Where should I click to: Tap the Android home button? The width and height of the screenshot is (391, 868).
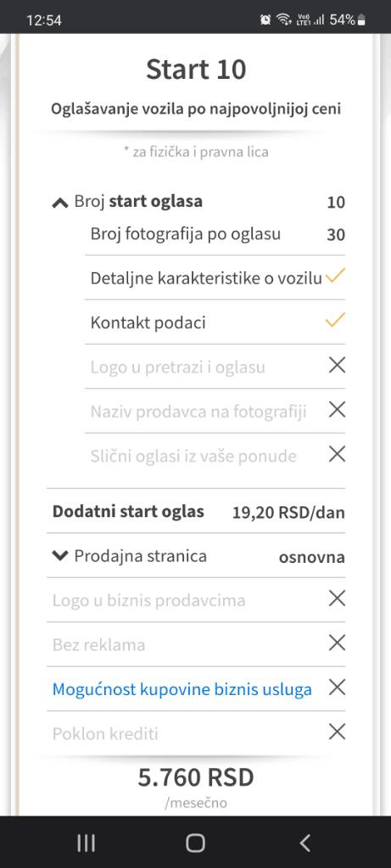pyautogui.click(x=195, y=843)
